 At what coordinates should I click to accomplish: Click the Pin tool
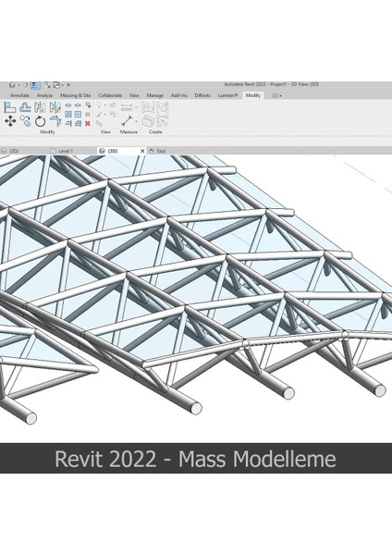[x=88, y=115]
